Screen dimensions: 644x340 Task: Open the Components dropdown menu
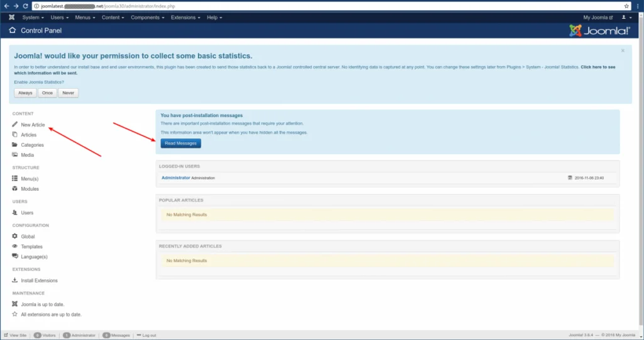147,17
